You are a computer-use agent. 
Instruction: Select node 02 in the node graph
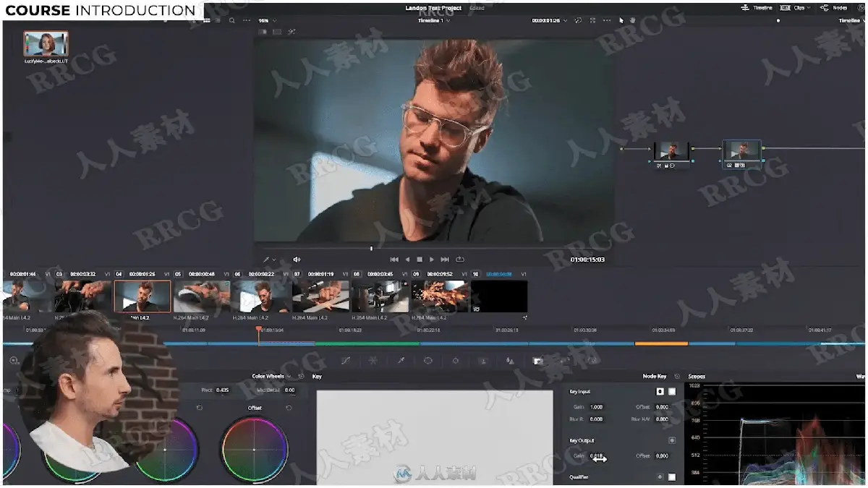click(743, 153)
